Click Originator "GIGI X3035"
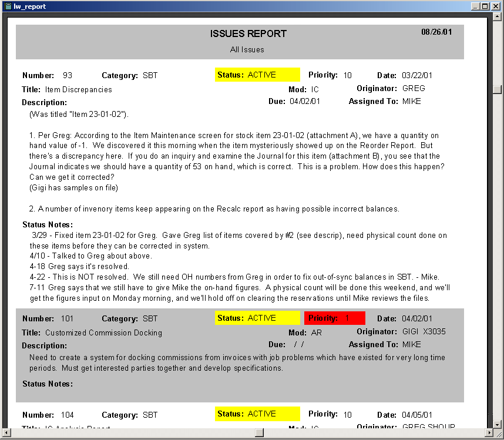 [424, 331]
